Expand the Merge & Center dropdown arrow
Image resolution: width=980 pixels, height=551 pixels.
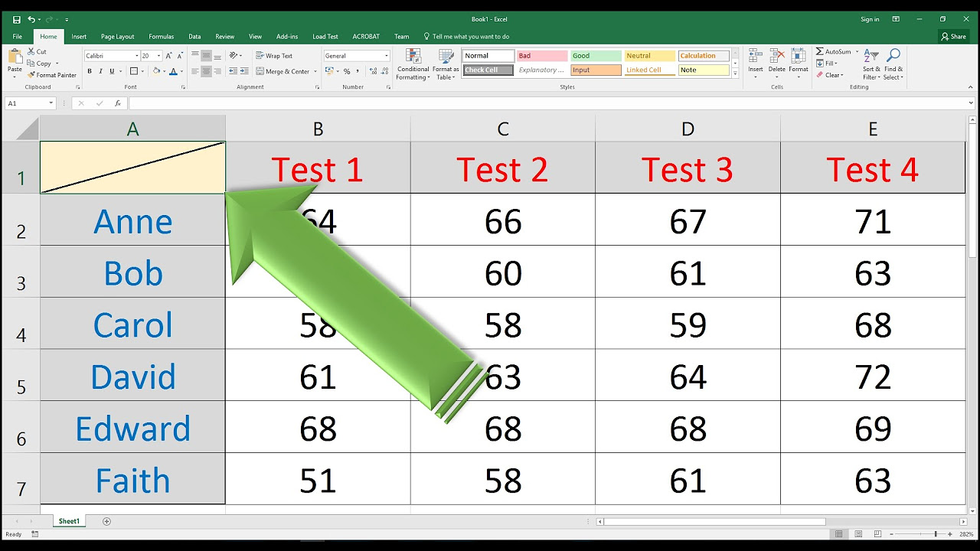tap(314, 71)
